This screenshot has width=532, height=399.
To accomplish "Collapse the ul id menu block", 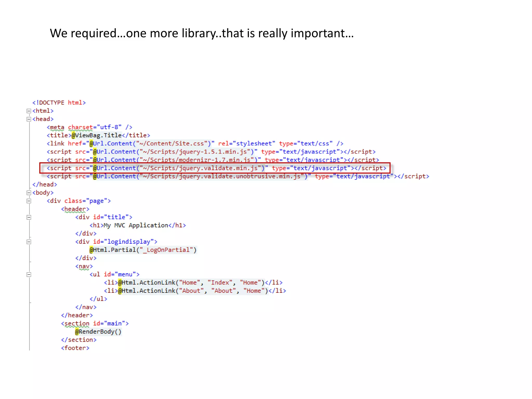I will [x=29, y=275].
